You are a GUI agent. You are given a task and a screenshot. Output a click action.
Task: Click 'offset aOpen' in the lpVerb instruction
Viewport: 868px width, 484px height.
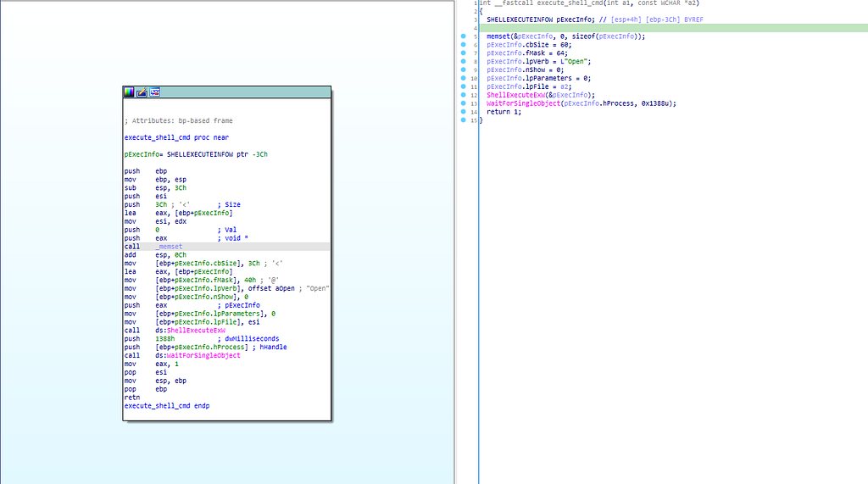(x=271, y=288)
